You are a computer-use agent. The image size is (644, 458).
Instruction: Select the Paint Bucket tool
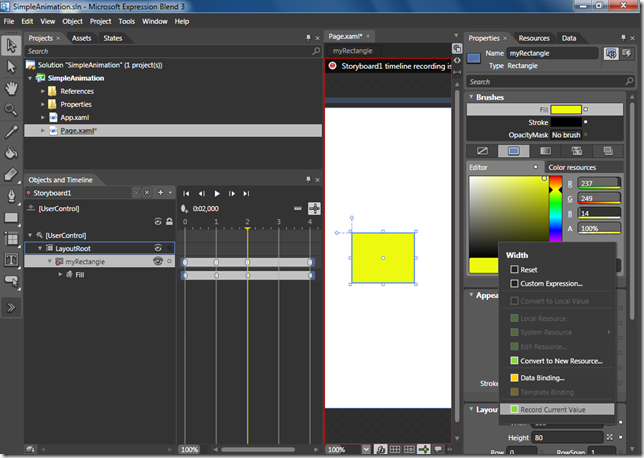[x=12, y=153]
